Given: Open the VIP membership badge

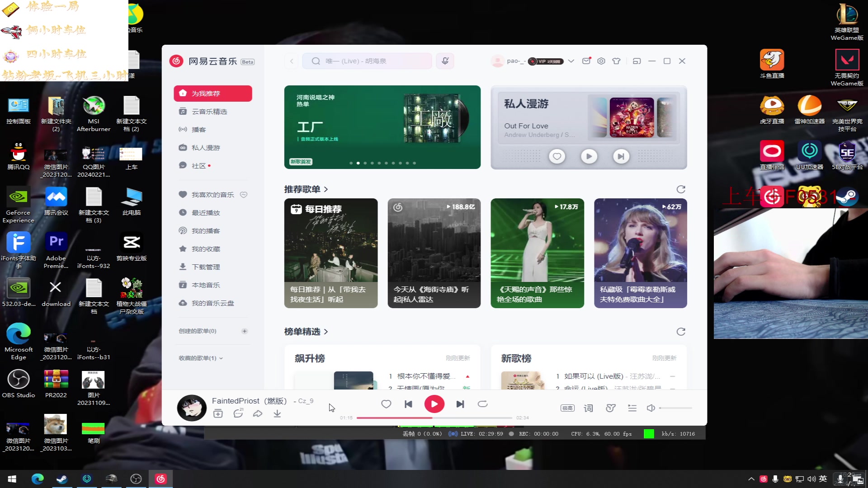Looking at the screenshot, I should [546, 61].
